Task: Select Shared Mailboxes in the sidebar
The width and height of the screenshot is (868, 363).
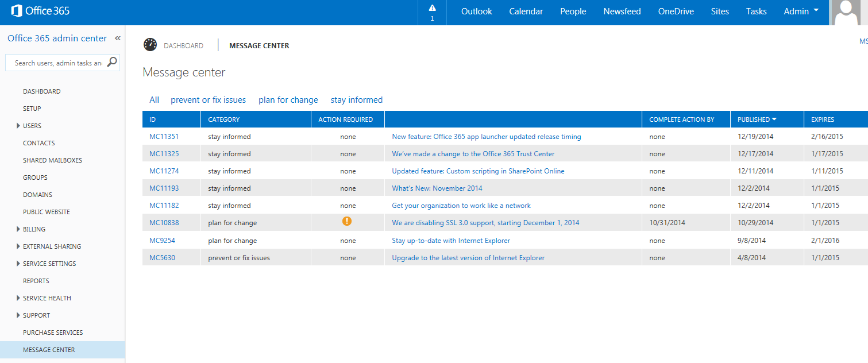Action: 52,160
